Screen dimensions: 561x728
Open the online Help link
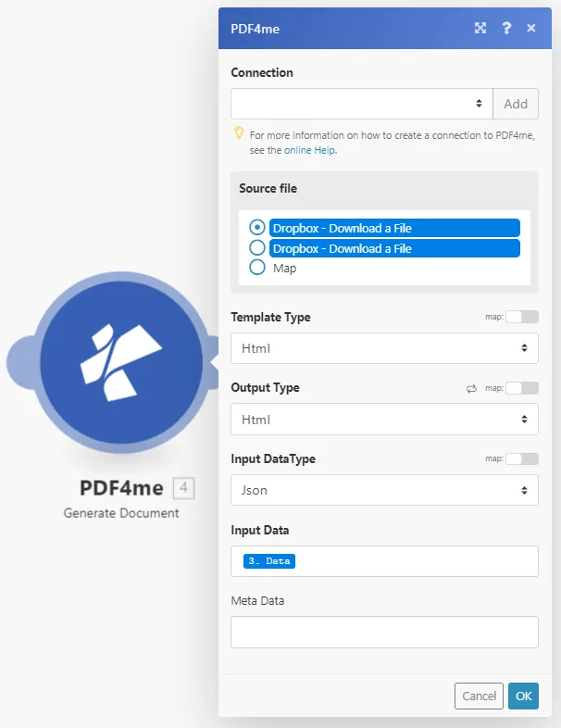(309, 150)
